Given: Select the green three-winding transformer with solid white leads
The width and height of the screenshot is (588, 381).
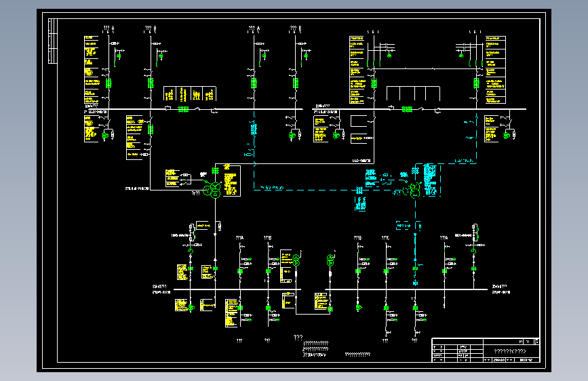Looking at the screenshot, I should tap(212, 190).
